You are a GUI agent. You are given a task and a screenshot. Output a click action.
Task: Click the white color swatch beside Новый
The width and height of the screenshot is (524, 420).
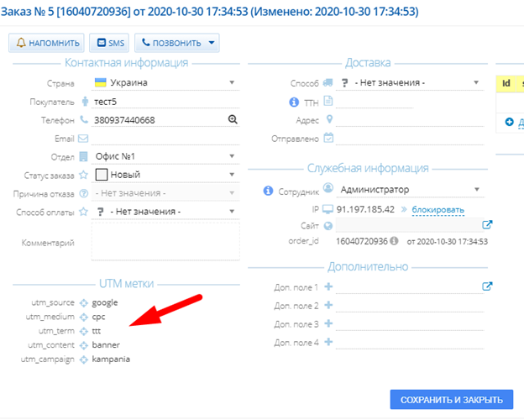[102, 175]
